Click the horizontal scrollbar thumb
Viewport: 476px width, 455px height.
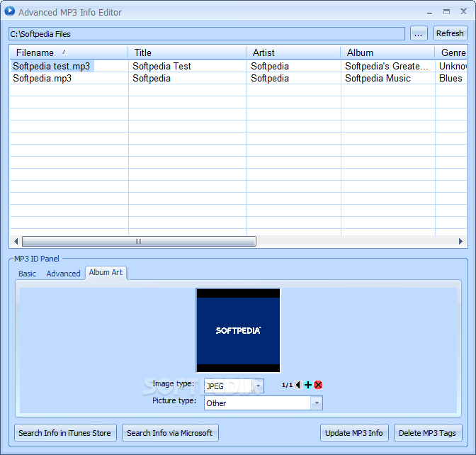click(x=139, y=242)
